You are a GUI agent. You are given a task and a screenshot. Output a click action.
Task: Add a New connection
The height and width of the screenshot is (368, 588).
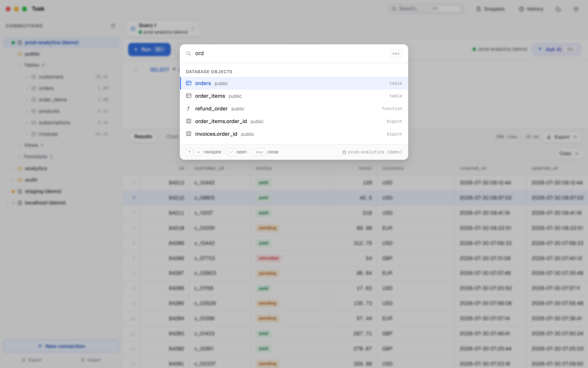pyautogui.click(x=61, y=346)
